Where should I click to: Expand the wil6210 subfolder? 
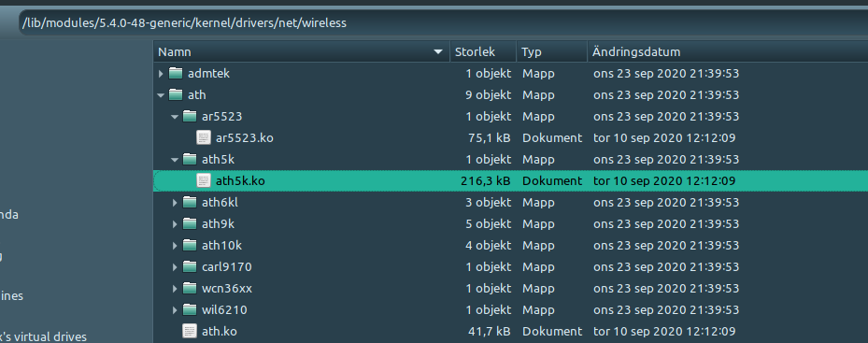coord(175,310)
